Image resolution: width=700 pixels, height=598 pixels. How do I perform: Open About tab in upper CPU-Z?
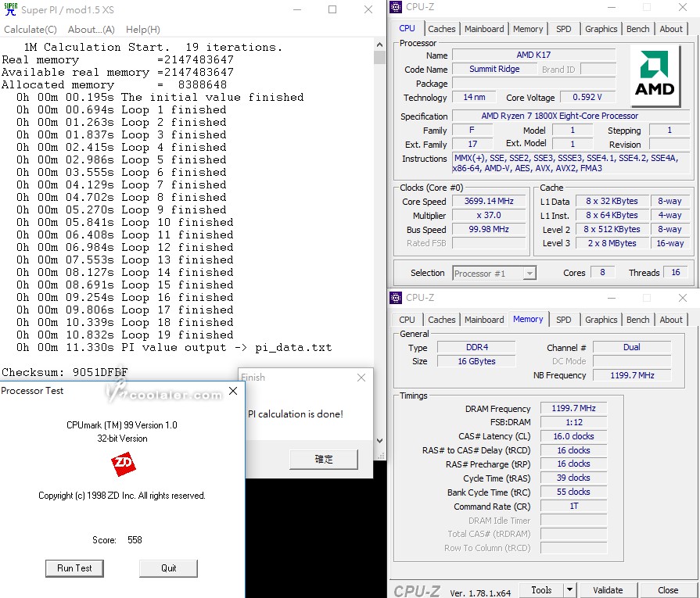point(670,29)
